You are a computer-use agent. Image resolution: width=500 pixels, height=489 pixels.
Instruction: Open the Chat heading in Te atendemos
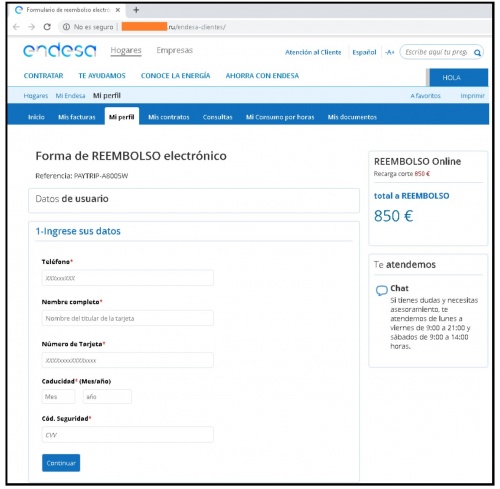pyautogui.click(x=399, y=288)
